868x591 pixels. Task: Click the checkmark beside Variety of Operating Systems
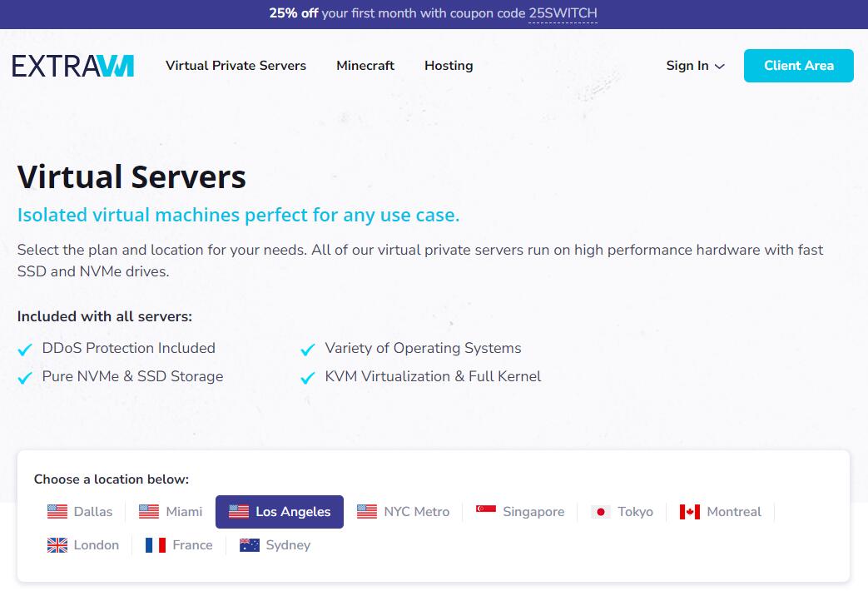(x=308, y=350)
